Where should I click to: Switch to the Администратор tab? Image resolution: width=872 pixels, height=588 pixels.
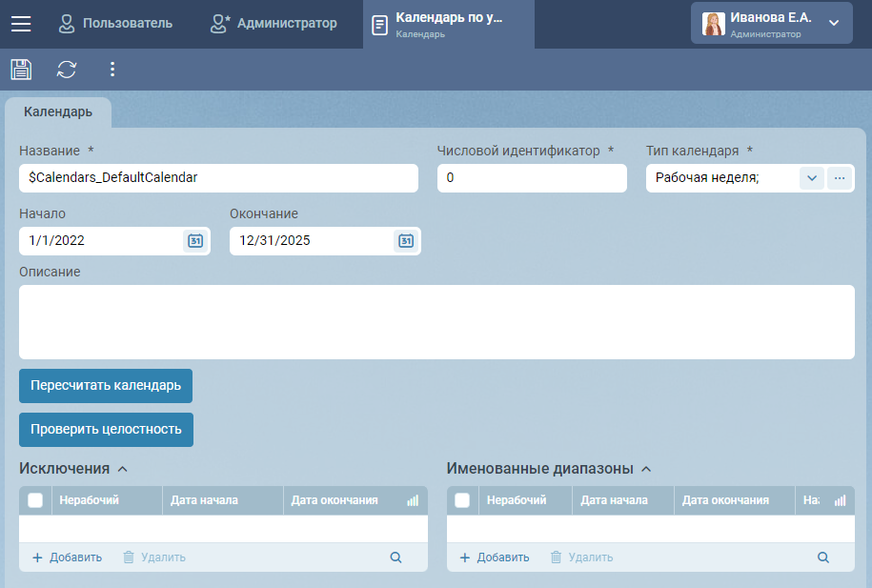pos(274,24)
